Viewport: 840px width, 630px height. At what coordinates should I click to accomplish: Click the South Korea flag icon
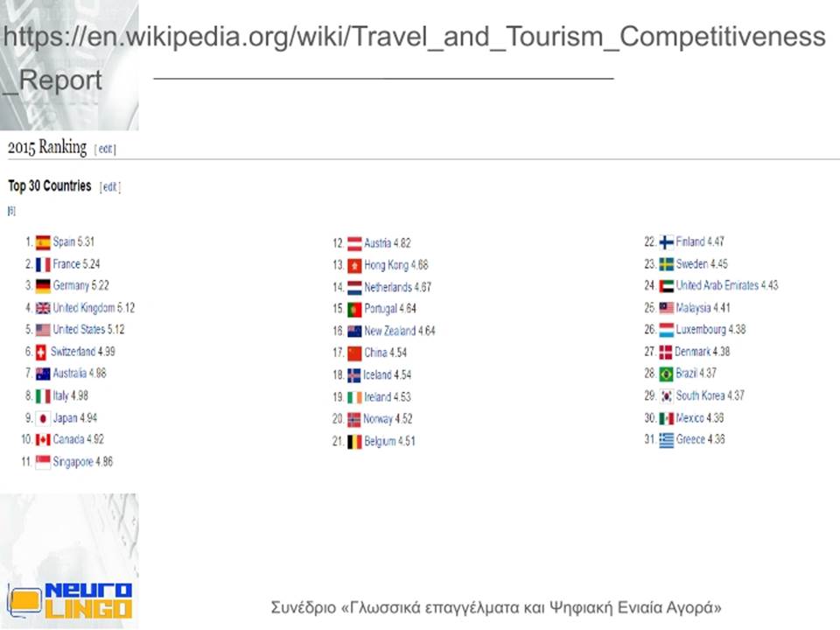[666, 395]
